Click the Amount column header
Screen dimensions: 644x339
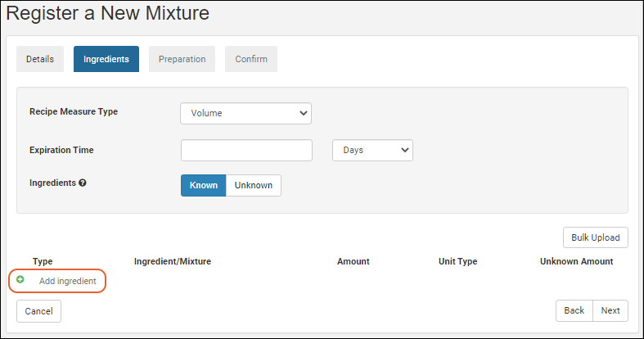pyautogui.click(x=354, y=261)
